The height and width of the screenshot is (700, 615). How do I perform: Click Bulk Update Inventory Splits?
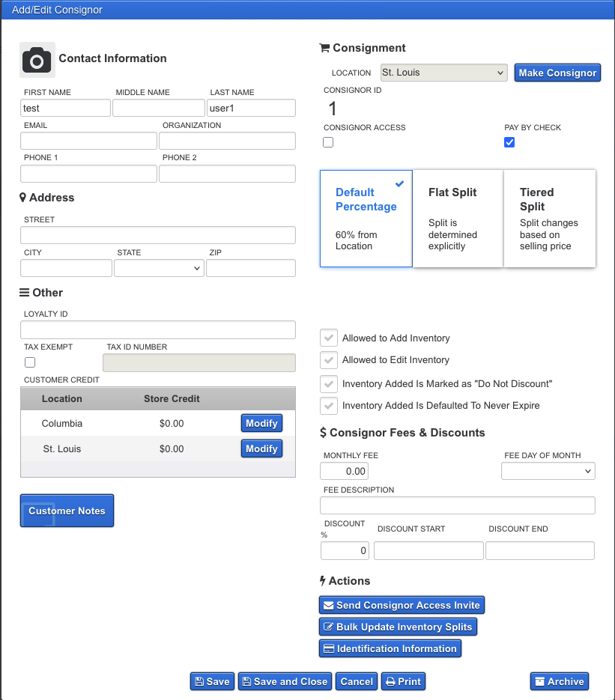[x=398, y=627]
